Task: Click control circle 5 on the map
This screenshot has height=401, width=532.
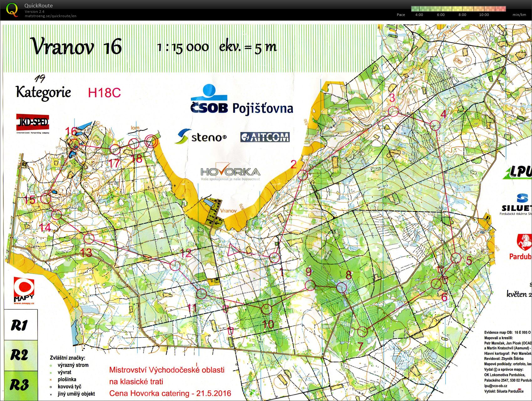Action: [456, 258]
